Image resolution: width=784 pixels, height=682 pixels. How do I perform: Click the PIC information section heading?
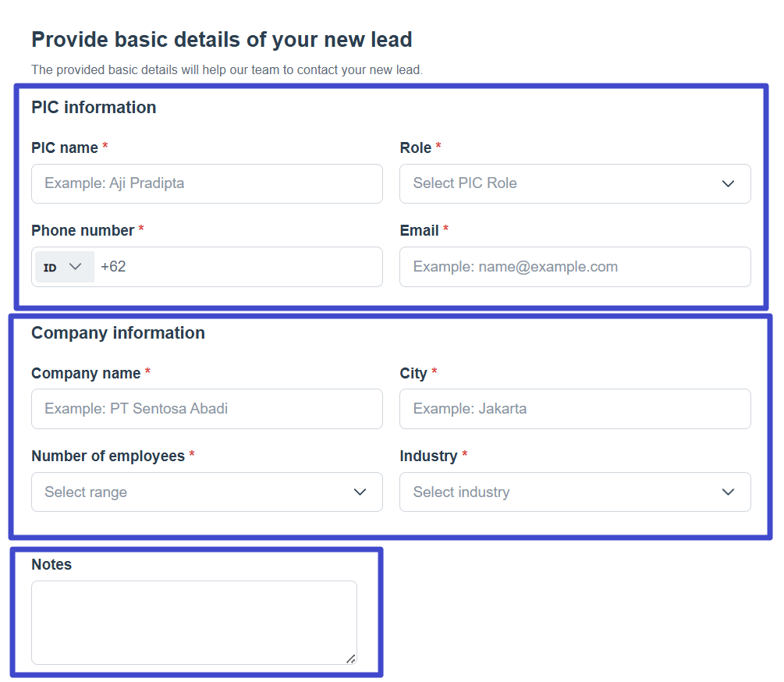coord(94,108)
